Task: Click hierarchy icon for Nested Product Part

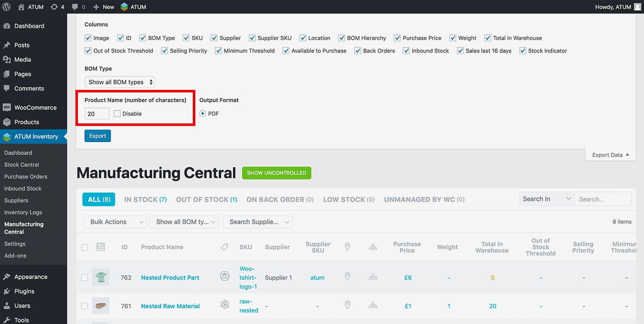Action: pyautogui.click(x=373, y=277)
